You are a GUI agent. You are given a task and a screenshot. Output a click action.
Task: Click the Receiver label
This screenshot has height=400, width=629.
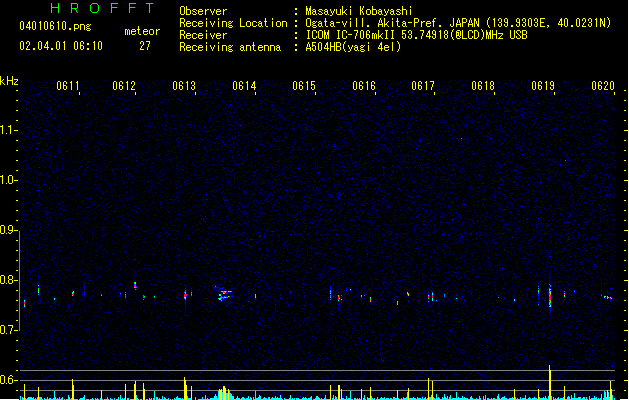pos(203,35)
